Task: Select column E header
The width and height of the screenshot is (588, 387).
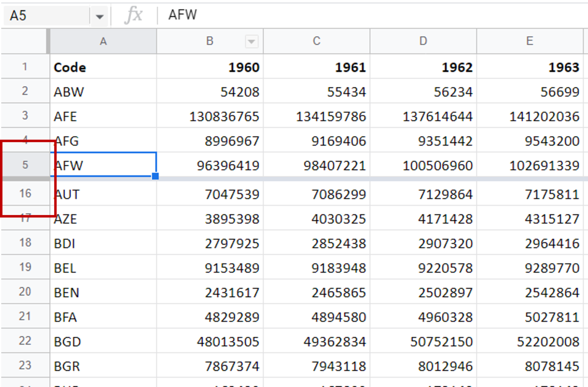Action: tap(530, 41)
